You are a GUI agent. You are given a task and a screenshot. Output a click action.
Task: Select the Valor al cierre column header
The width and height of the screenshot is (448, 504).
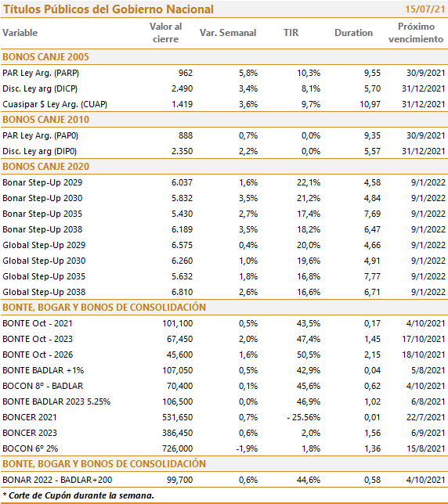165,33
